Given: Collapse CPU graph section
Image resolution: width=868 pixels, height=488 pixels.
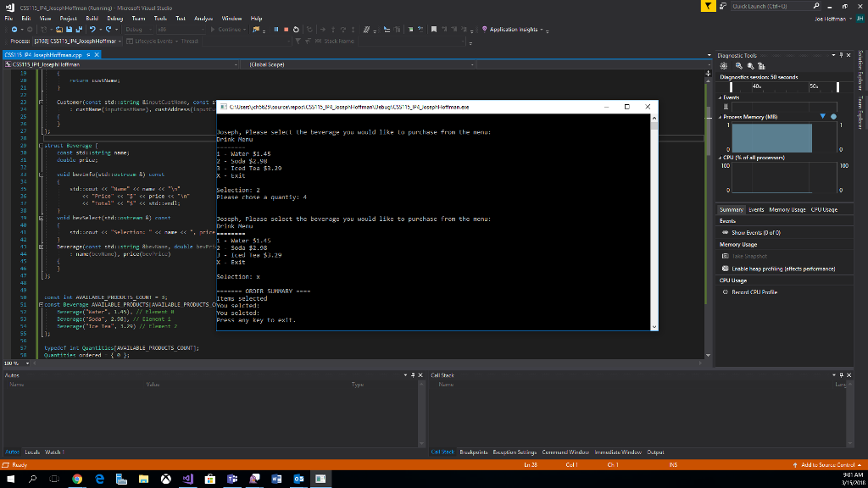Looking at the screenshot, I should click(x=721, y=158).
